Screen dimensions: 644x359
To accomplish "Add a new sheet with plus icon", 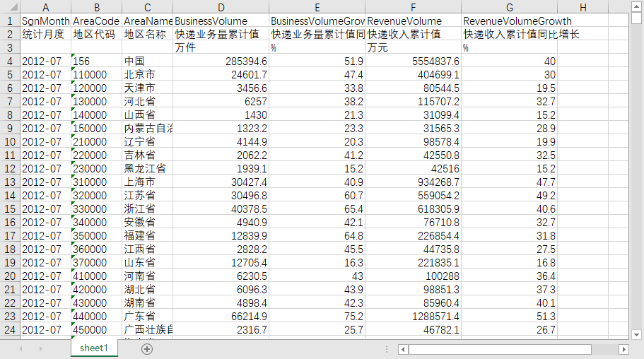I will pos(147,348).
